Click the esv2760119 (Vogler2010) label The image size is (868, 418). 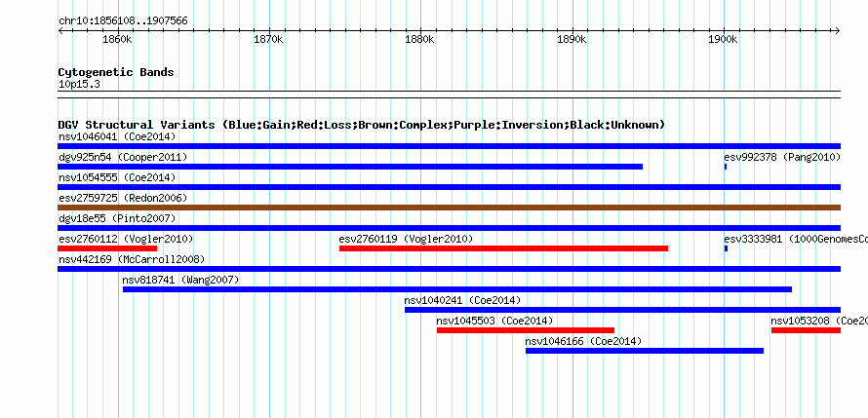406,239
